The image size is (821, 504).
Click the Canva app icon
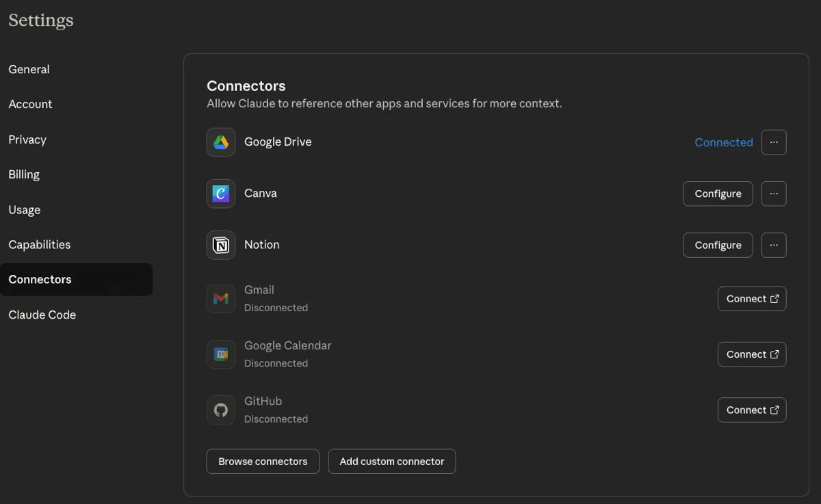(x=220, y=193)
